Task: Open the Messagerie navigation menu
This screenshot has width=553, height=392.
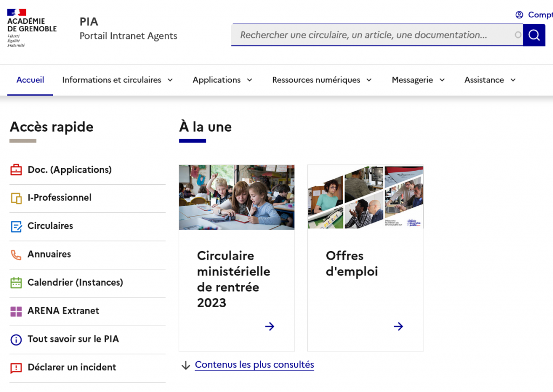Action: coord(418,80)
